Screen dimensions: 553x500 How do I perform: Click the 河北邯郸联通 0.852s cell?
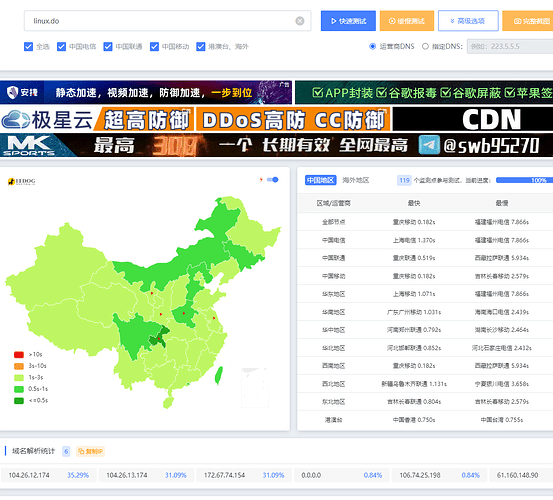(x=414, y=348)
